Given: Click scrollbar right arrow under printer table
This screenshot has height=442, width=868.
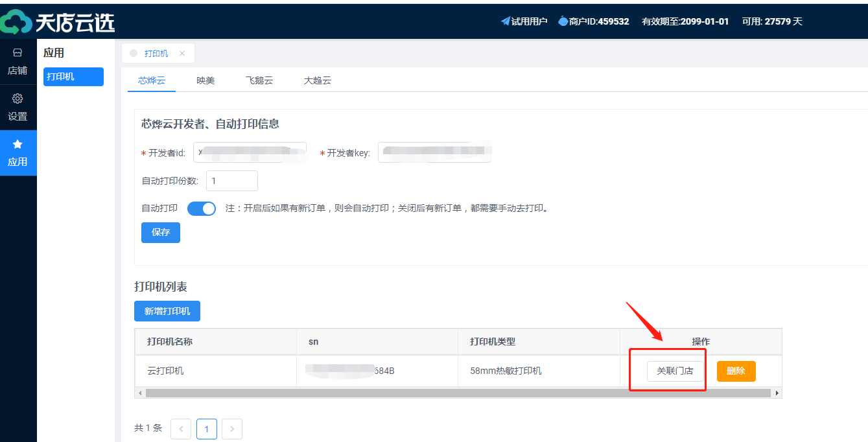Looking at the screenshot, I should click(x=777, y=393).
